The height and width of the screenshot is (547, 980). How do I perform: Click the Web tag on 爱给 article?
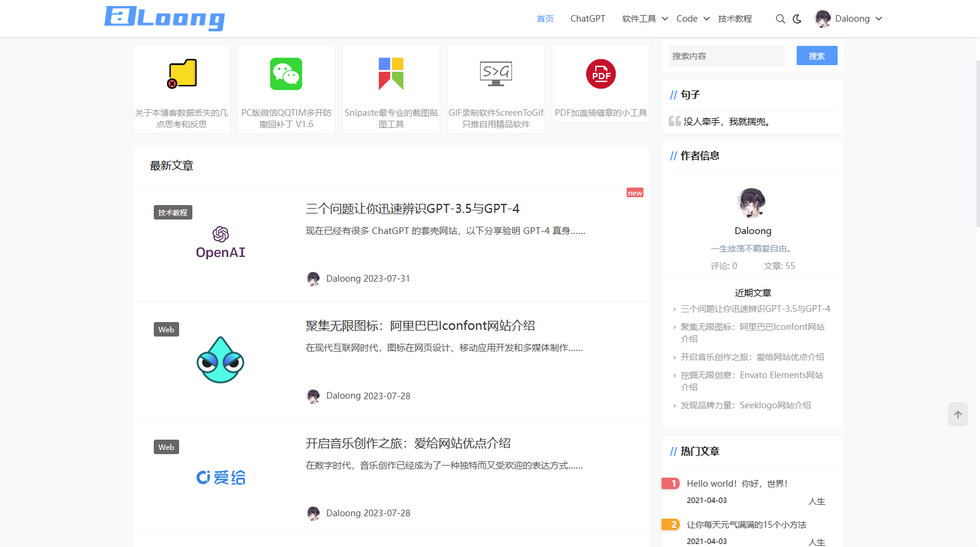click(x=166, y=447)
